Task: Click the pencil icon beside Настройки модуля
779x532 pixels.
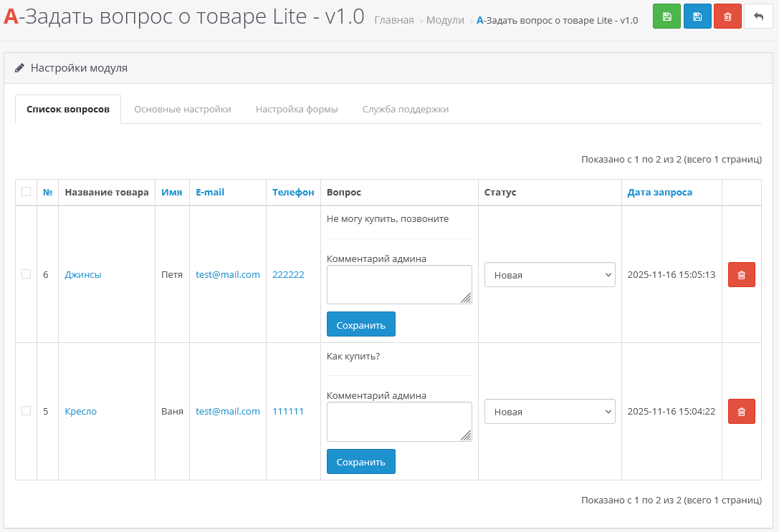Action: 20,68
